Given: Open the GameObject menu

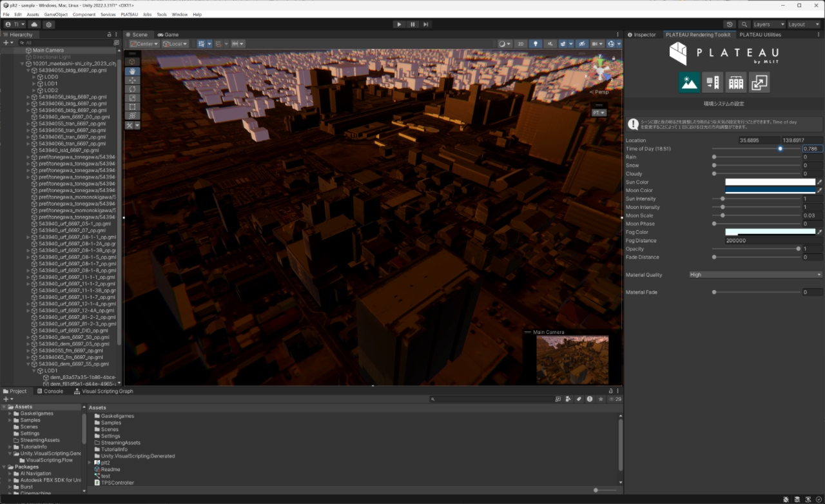Looking at the screenshot, I should pos(56,14).
